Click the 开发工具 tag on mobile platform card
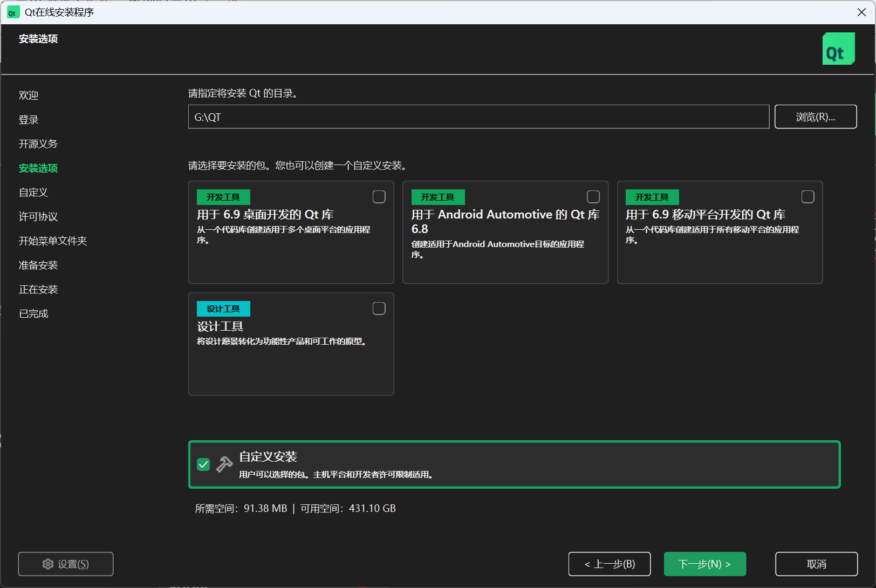 652,197
